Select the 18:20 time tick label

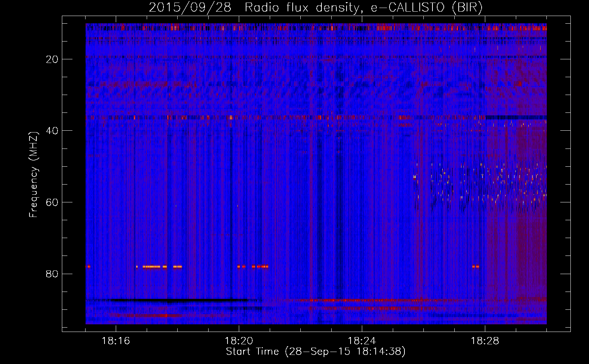click(x=239, y=341)
